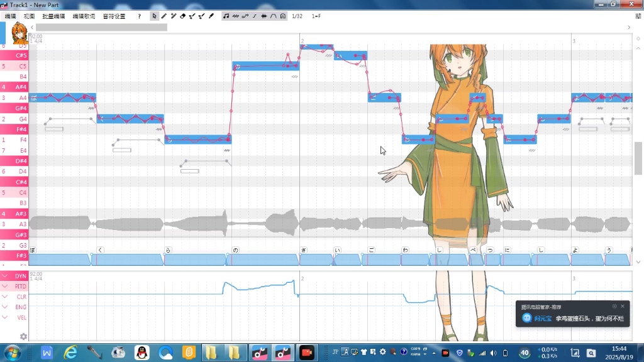Open the Windows Start button
Viewport: 644px width, 362px height.
point(12,353)
